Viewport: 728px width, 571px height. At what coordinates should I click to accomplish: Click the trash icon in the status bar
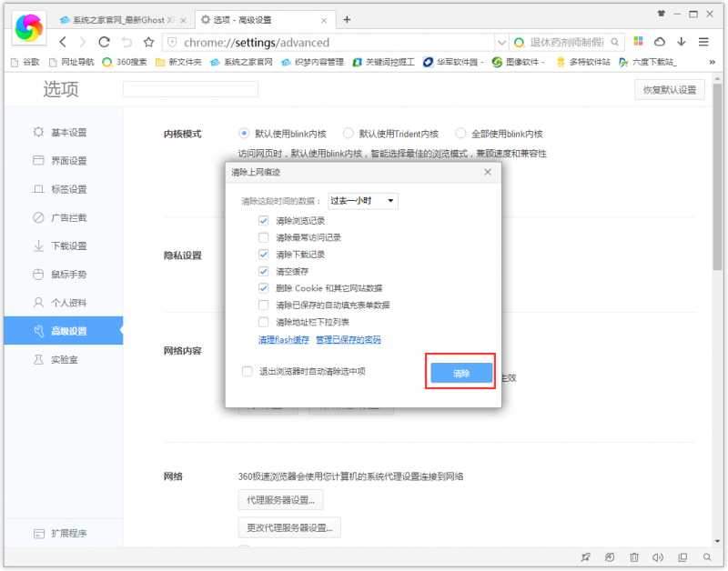pos(633,556)
